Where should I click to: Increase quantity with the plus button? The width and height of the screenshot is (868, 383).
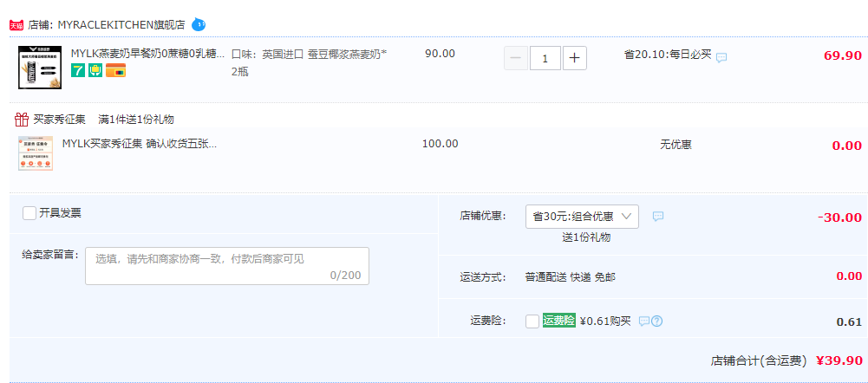tap(575, 58)
